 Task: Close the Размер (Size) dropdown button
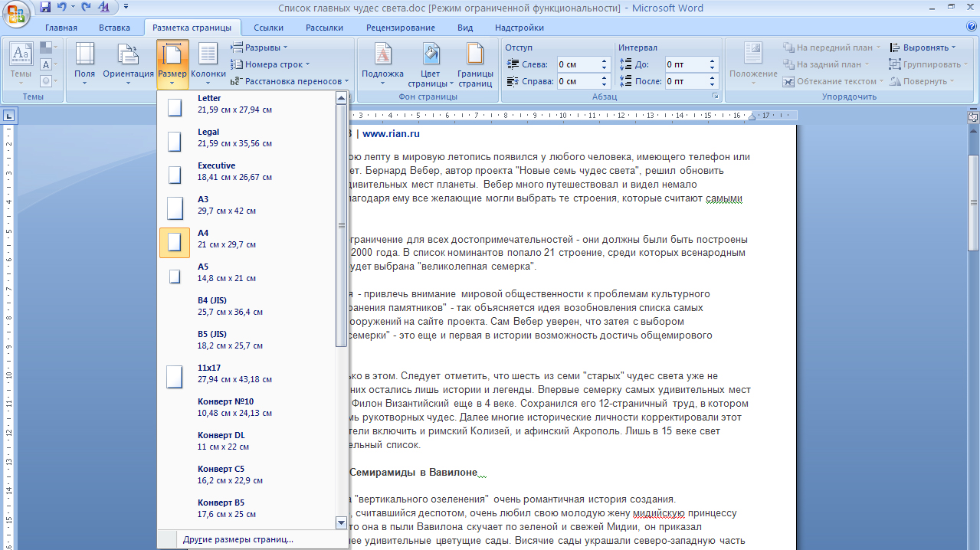(x=172, y=64)
